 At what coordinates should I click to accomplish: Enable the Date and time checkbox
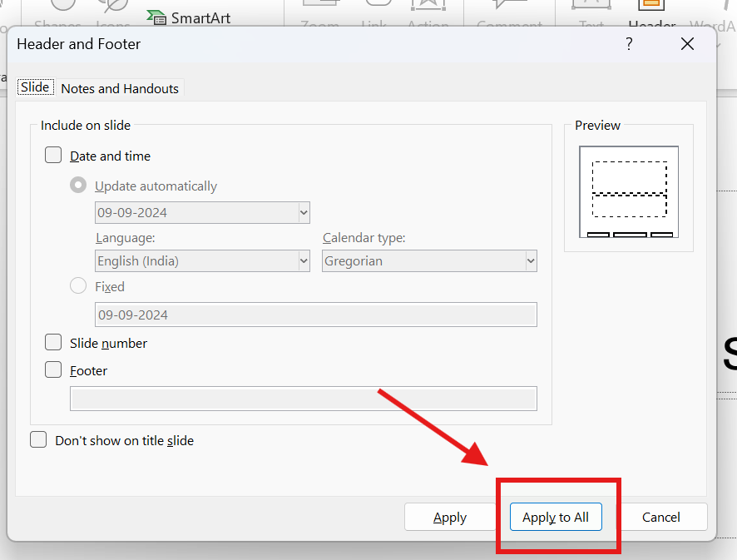click(x=53, y=156)
